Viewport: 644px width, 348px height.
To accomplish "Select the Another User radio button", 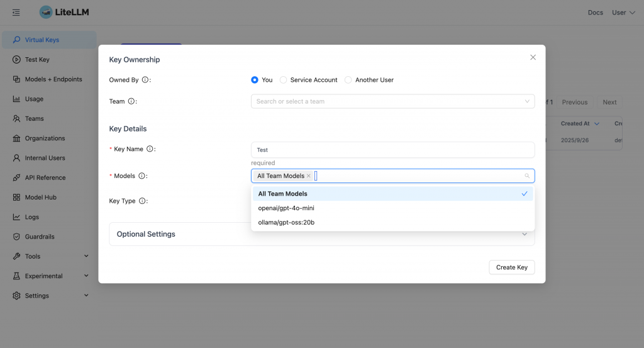I will pos(348,80).
